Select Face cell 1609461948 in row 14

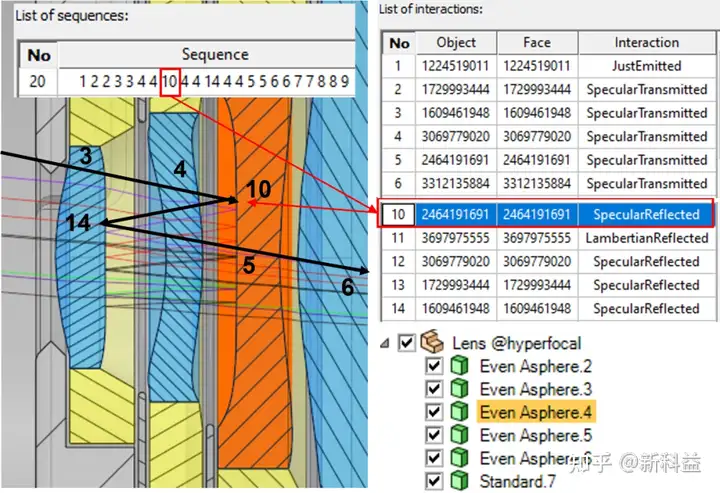(537, 308)
